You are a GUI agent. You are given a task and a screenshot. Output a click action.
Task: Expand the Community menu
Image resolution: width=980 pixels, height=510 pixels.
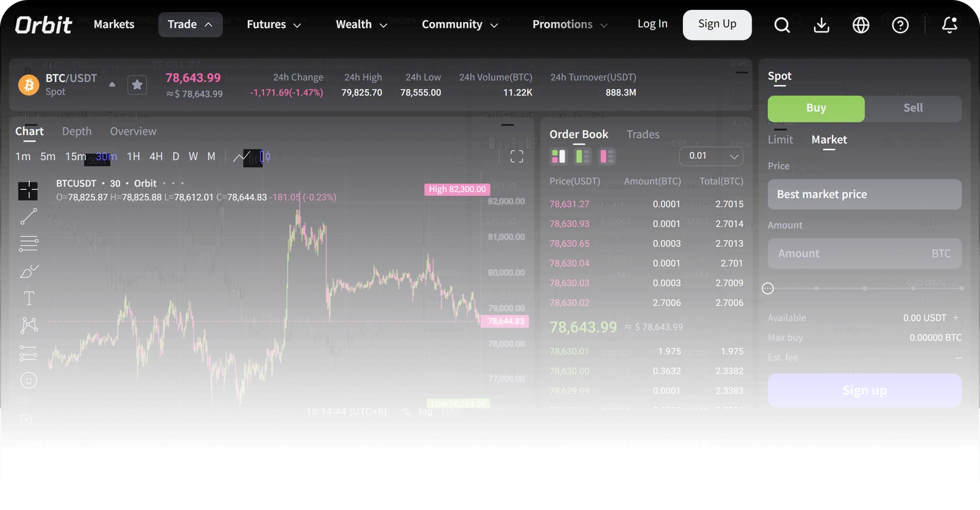[460, 25]
